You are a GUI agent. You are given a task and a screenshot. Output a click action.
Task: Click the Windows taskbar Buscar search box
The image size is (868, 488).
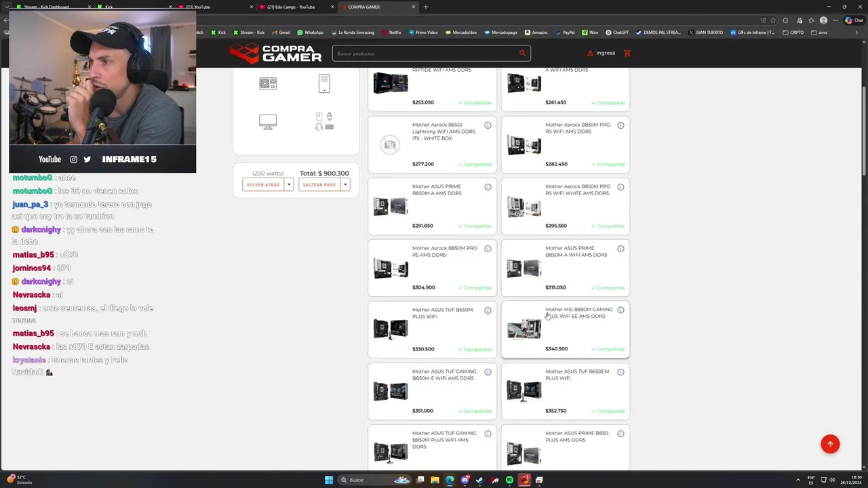(x=374, y=480)
